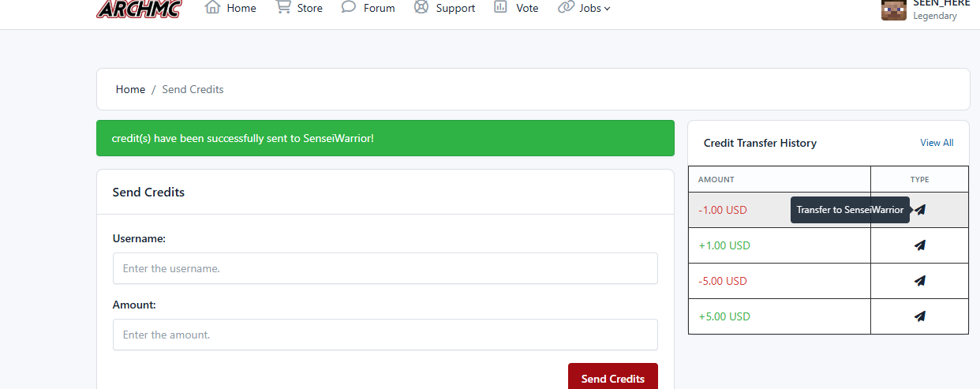Click the ArchMC logo
This screenshot has width=980, height=389.
pyautogui.click(x=139, y=9)
